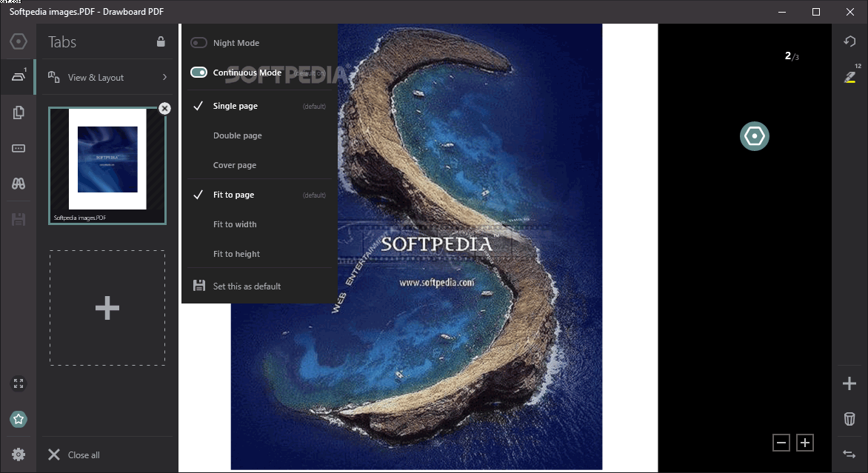Screen dimensions: 868x473
Task: Enter fullscreen with the expand-arrows icon
Action: pos(19,383)
